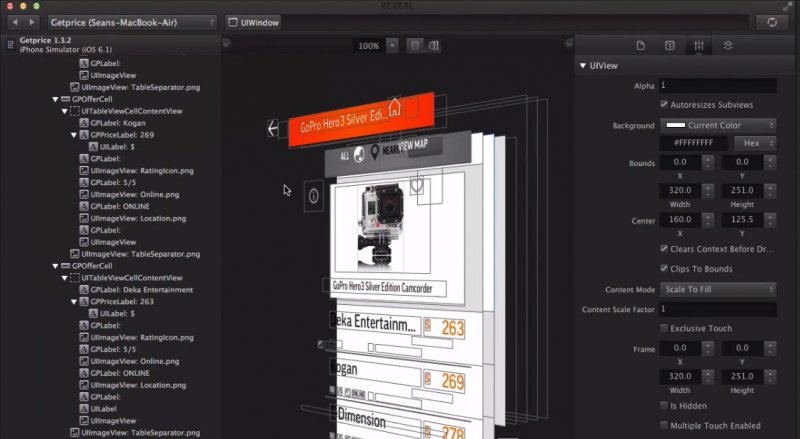Refresh the view with the reload button
The image size is (800, 439).
pyautogui.click(x=772, y=22)
